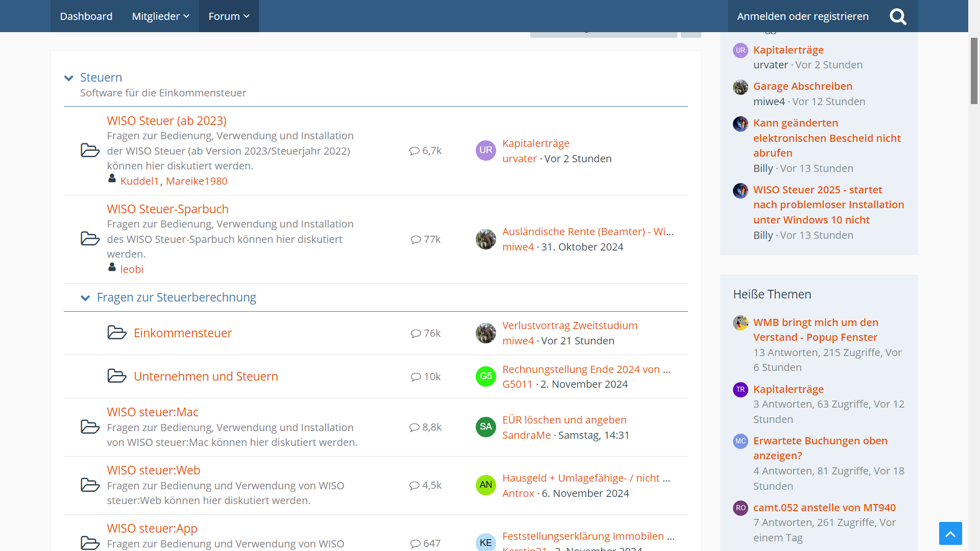Click Anmelden oder registrieren
The image size is (980, 551).
pyautogui.click(x=802, y=16)
